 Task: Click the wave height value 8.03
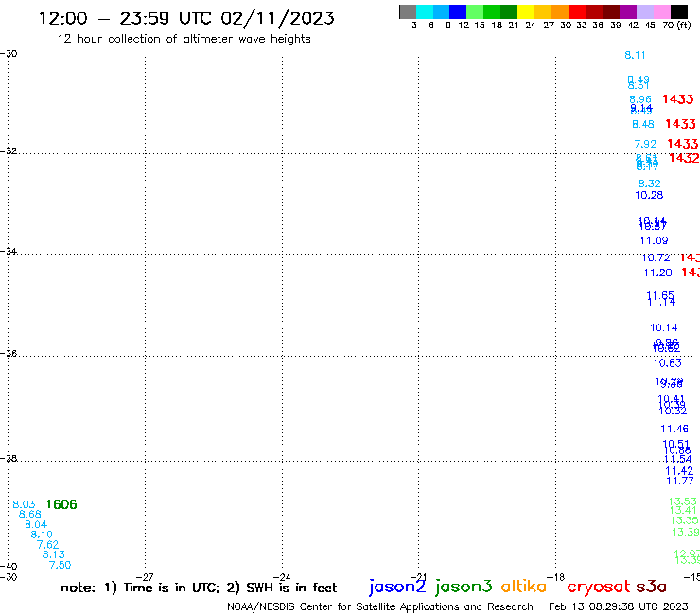(24, 504)
